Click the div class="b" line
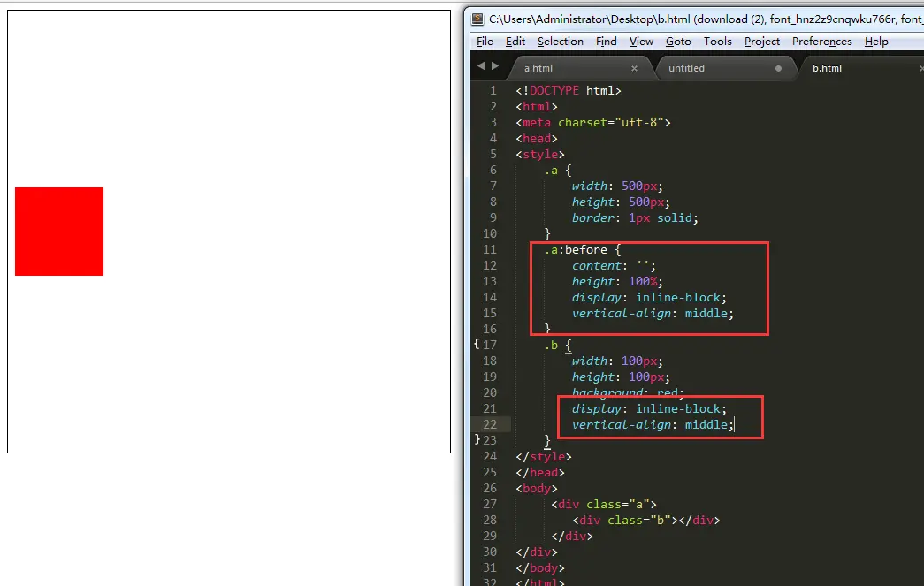The width and height of the screenshot is (924, 586). pos(645,520)
